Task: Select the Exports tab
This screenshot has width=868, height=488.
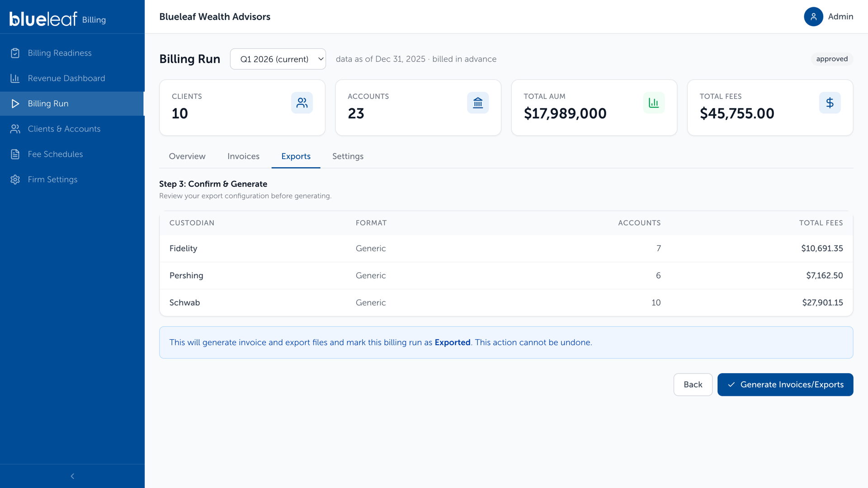Action: point(296,156)
